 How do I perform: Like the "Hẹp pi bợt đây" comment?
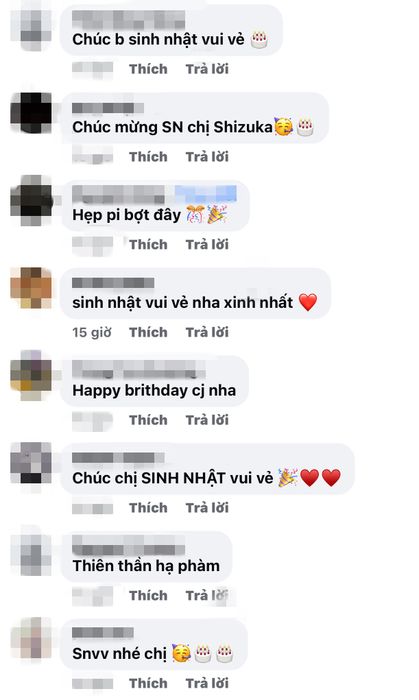click(148, 244)
